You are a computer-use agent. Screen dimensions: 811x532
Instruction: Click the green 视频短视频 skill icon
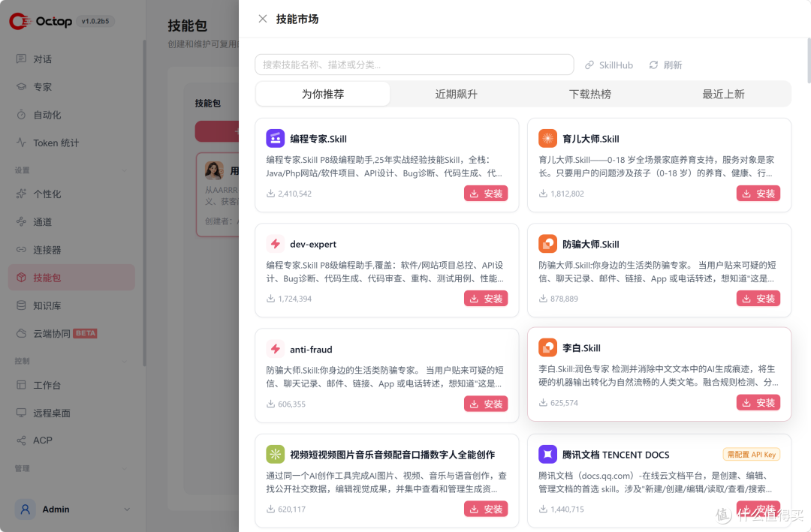[275, 455]
